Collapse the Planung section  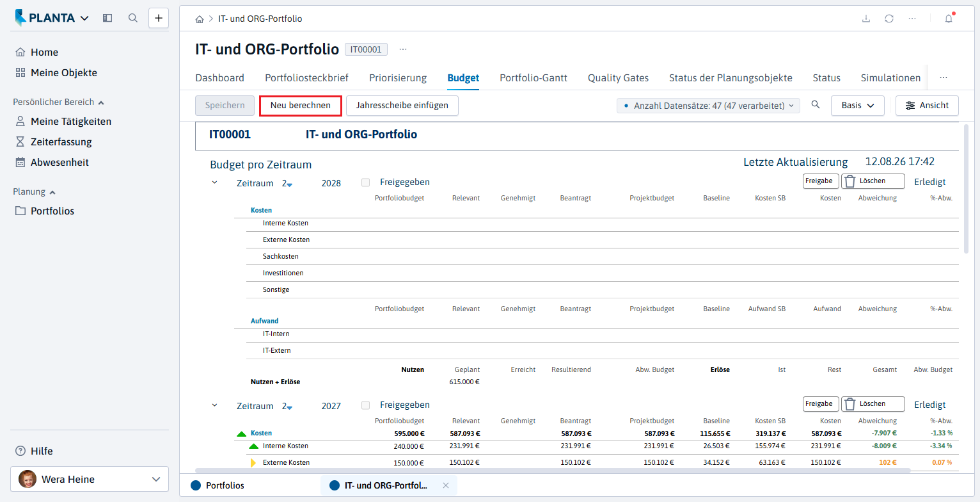coord(34,191)
